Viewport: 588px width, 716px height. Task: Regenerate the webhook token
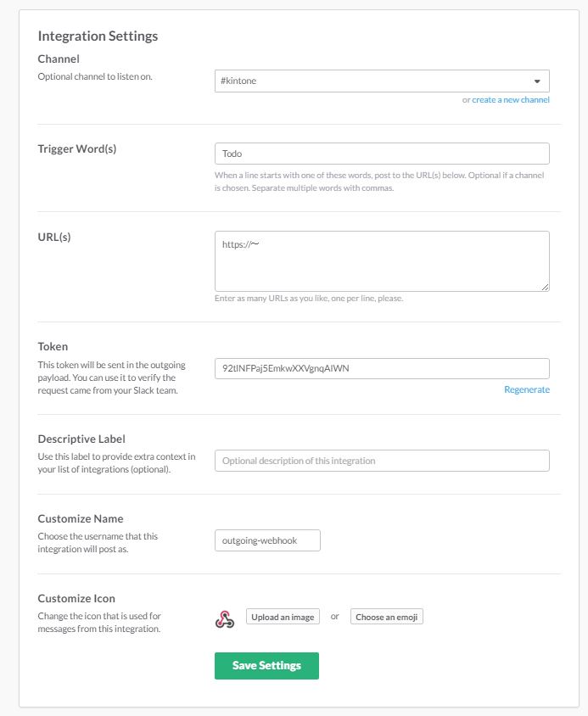pos(526,389)
